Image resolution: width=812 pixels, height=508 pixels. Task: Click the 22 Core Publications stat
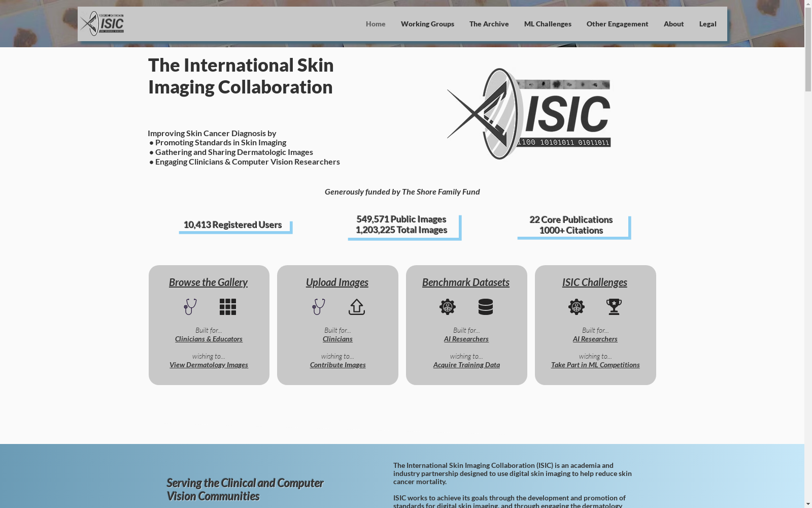[x=571, y=219]
